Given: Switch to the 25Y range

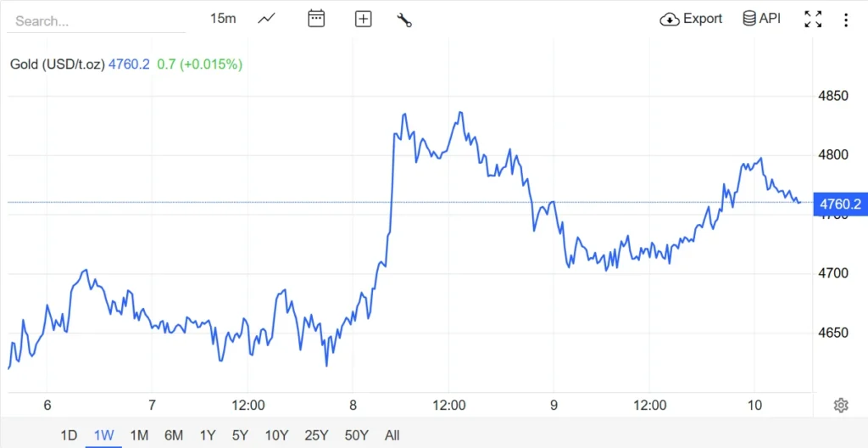Looking at the screenshot, I should [316, 435].
